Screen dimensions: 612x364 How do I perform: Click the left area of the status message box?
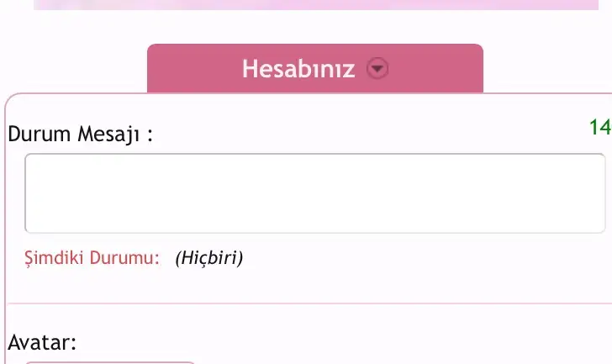pyautogui.click(x=78, y=193)
